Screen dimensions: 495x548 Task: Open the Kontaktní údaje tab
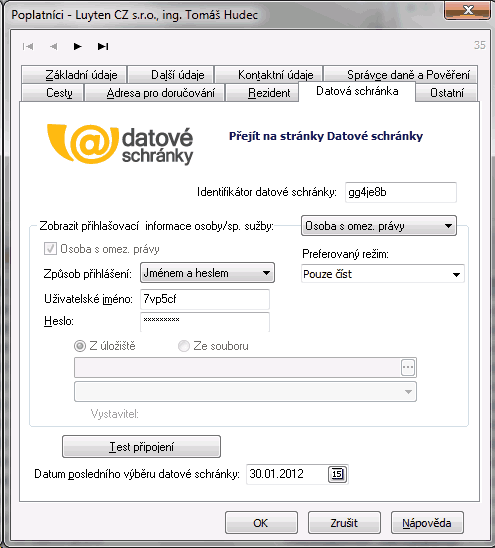tap(268, 74)
